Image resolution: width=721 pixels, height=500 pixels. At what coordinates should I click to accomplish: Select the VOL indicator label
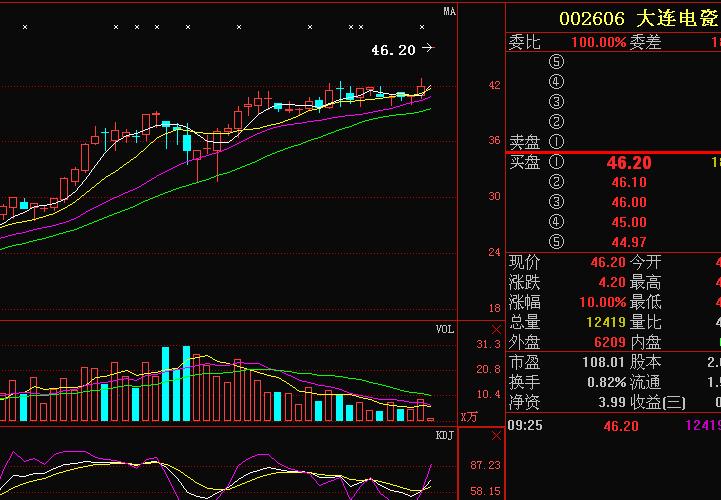[x=445, y=329]
